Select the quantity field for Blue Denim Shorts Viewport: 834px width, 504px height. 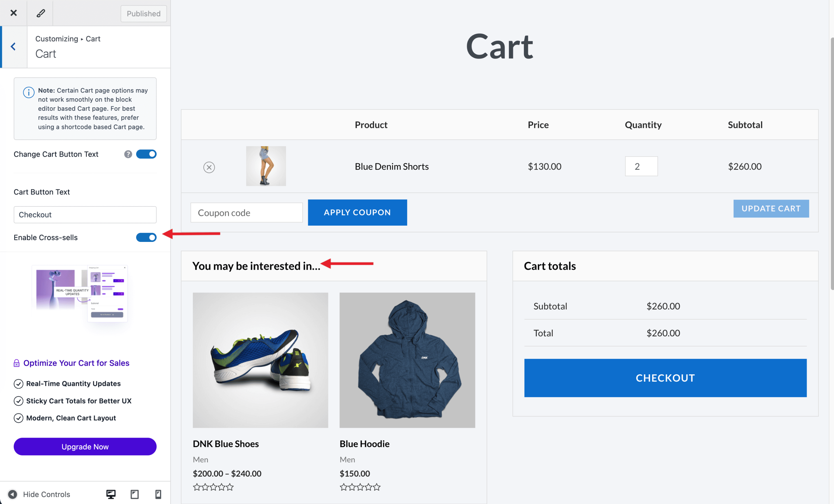(641, 166)
